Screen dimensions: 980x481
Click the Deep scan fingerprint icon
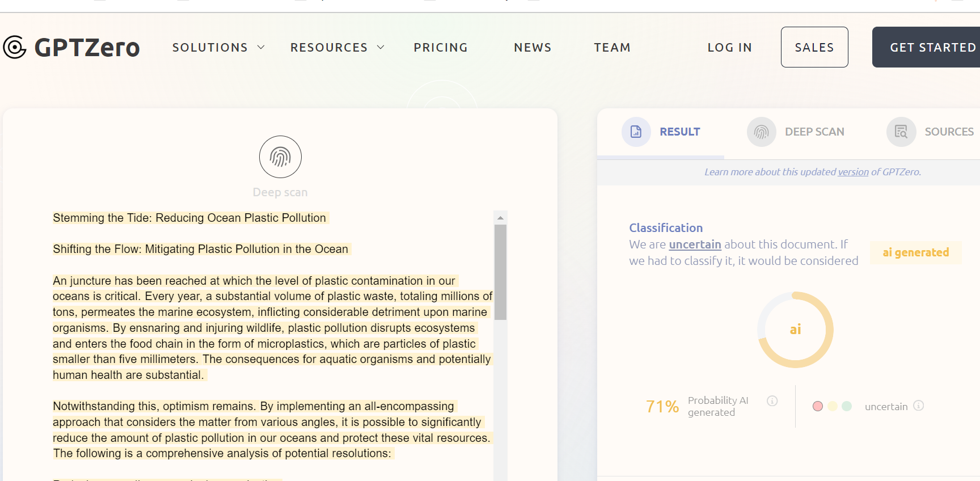(280, 157)
